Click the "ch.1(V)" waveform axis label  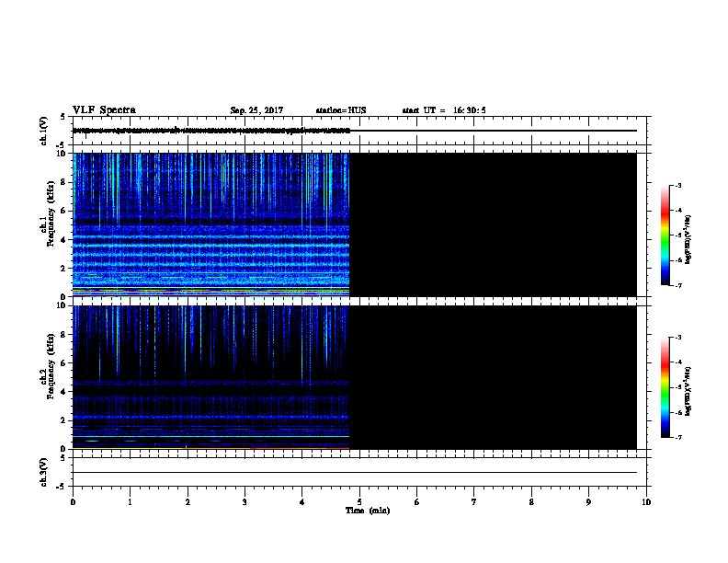[x=43, y=131]
